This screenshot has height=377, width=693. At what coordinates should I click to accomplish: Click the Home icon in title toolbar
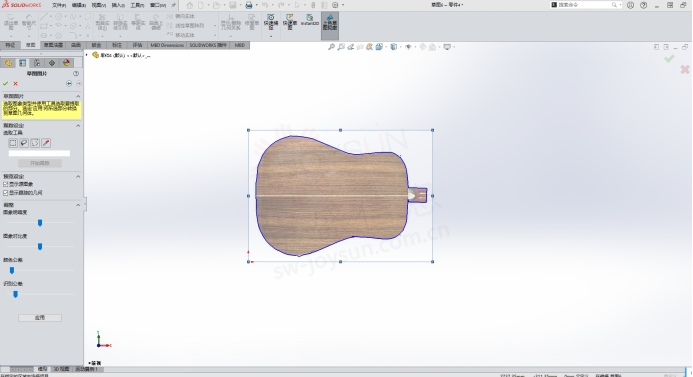click(190, 5)
